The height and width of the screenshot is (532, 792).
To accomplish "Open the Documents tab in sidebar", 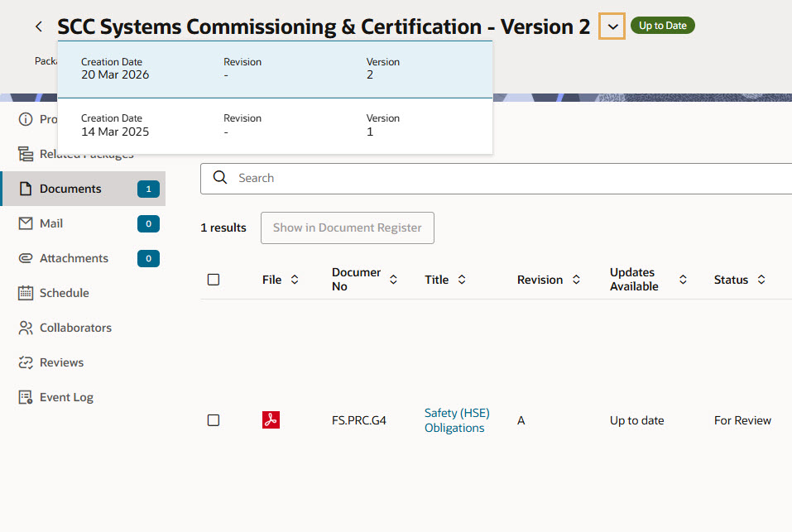I will point(70,189).
